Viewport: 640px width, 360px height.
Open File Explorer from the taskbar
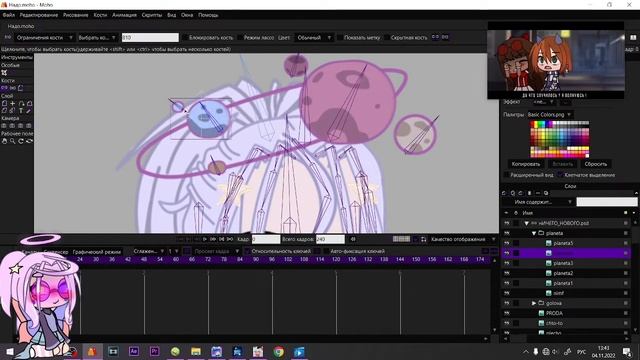196,351
